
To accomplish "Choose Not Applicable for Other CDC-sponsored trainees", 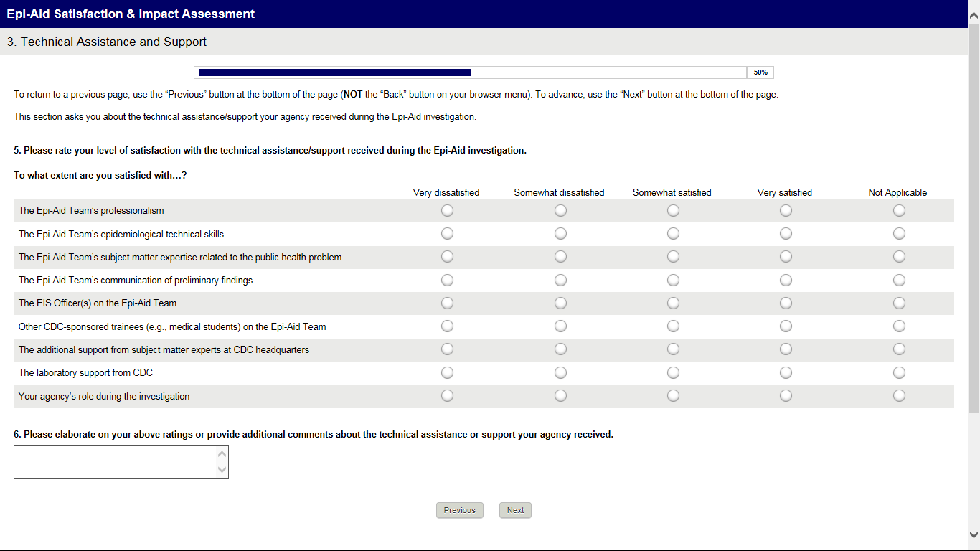I will [x=899, y=326].
